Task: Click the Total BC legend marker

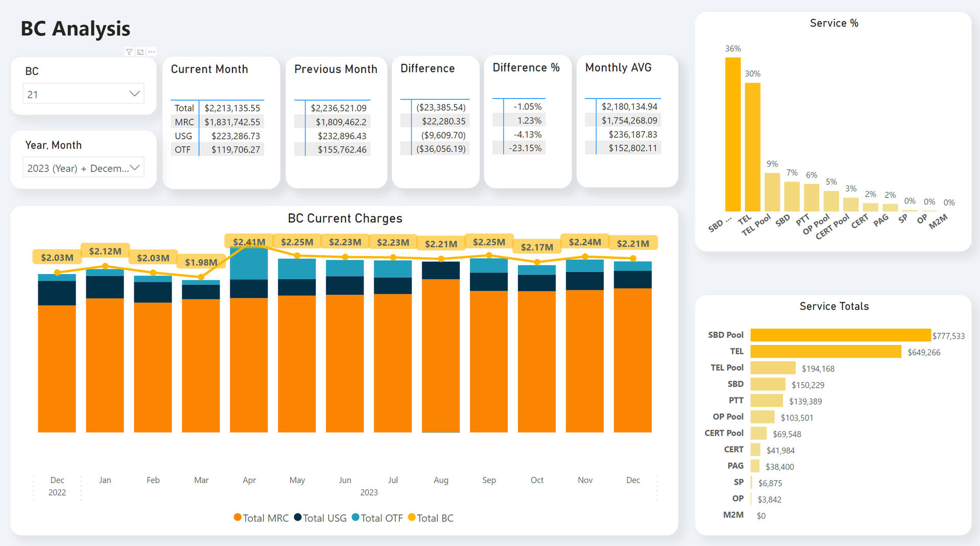Action: (412, 517)
